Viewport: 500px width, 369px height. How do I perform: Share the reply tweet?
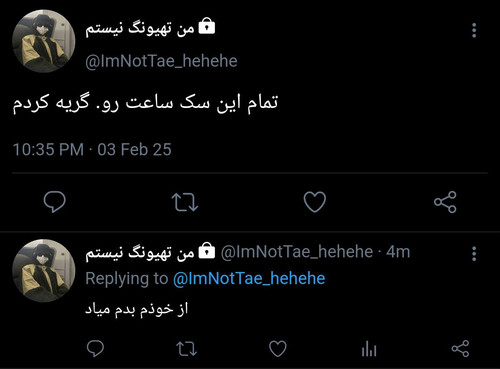tap(460, 349)
